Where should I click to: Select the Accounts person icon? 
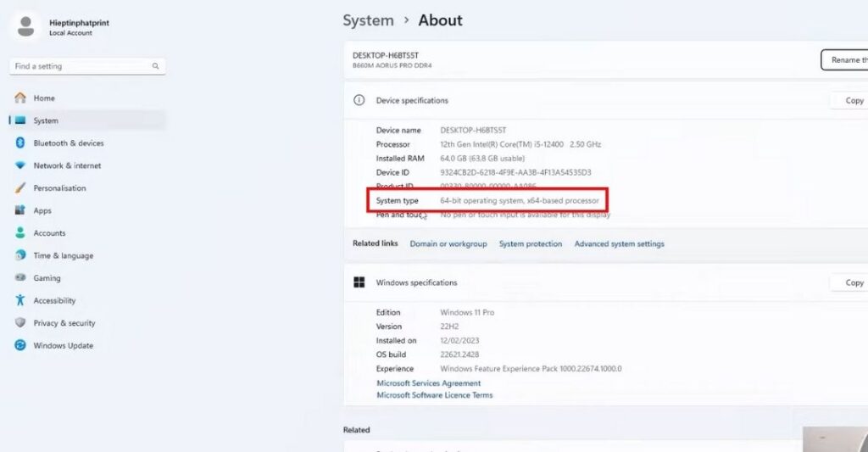(x=20, y=233)
